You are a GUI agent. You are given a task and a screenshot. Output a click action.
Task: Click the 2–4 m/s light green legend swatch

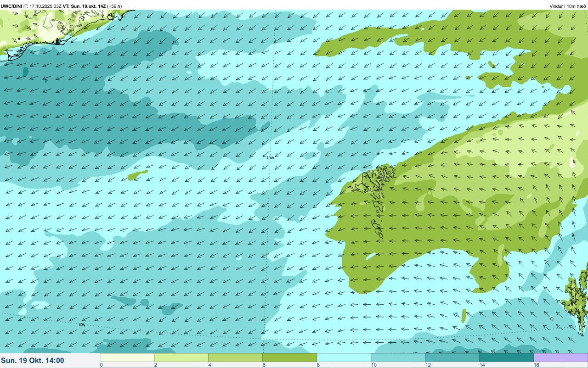point(181,357)
